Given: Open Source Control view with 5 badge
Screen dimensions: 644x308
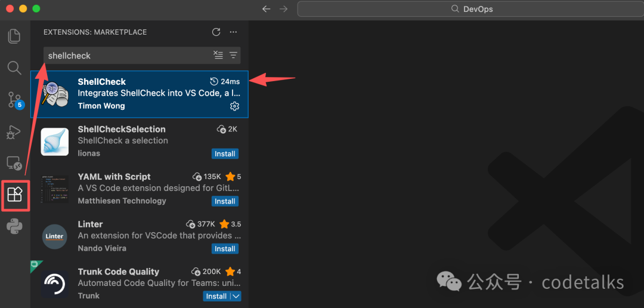Looking at the screenshot, I should (15, 100).
